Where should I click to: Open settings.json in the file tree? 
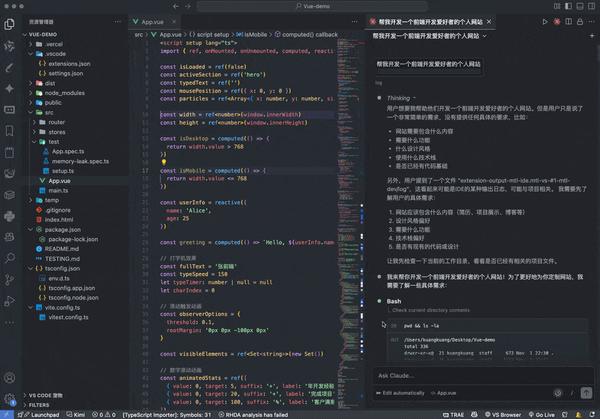(x=65, y=73)
